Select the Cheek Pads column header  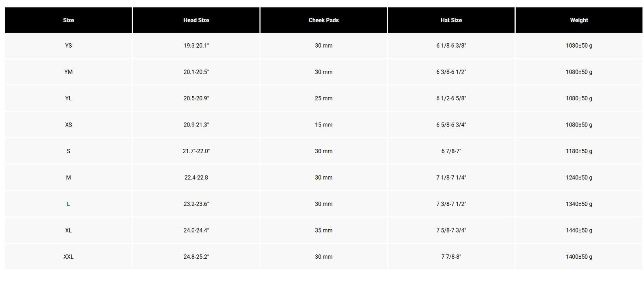pos(323,20)
